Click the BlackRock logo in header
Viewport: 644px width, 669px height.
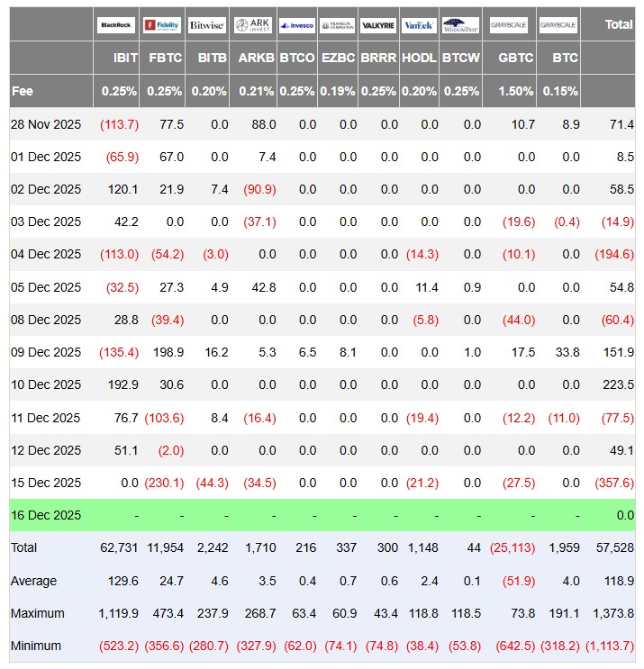pos(117,25)
